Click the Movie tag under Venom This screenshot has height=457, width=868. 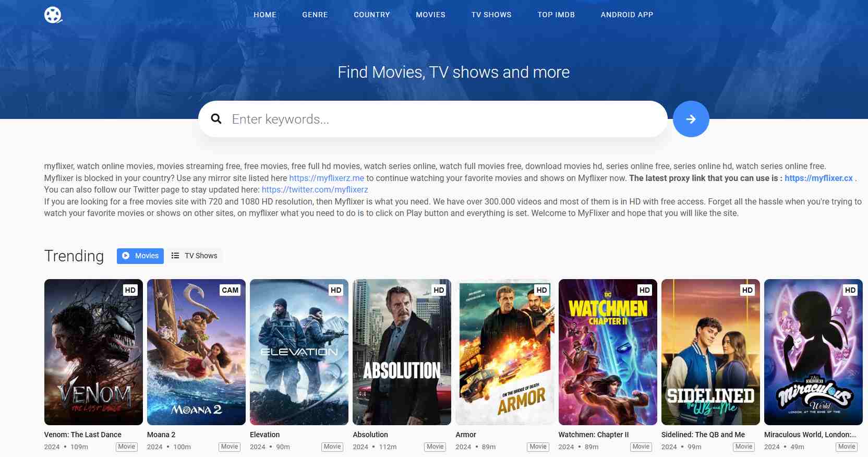127,447
